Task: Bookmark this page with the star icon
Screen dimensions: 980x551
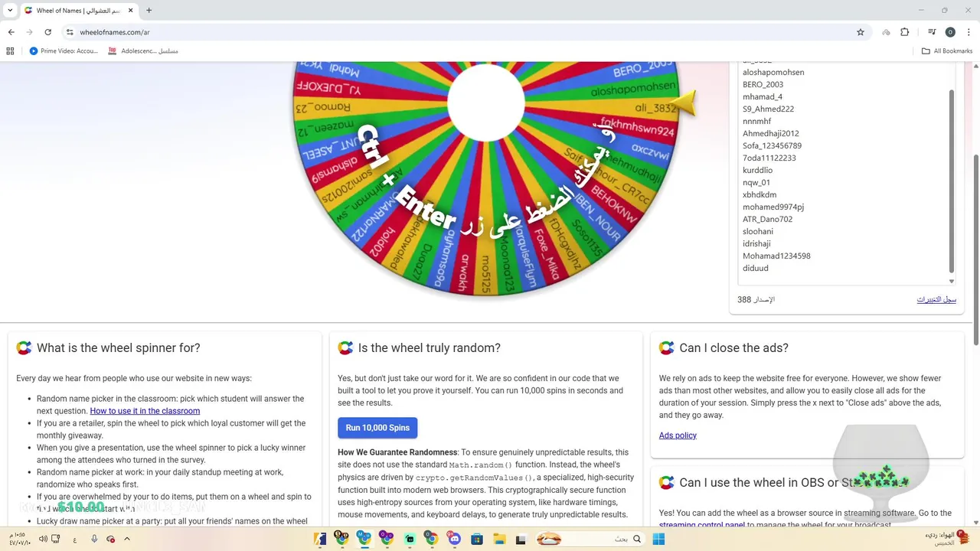Action: point(861,32)
